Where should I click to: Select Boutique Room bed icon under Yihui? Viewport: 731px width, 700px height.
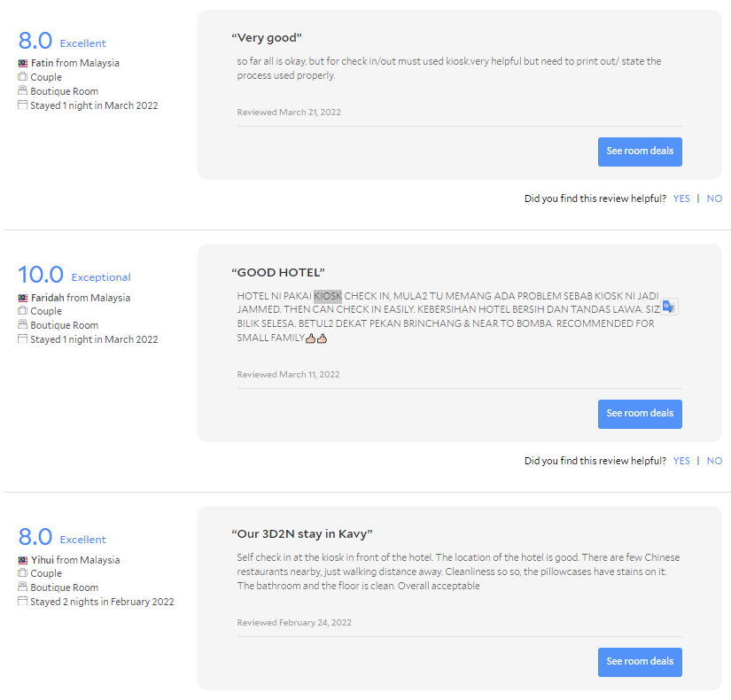pos(23,587)
